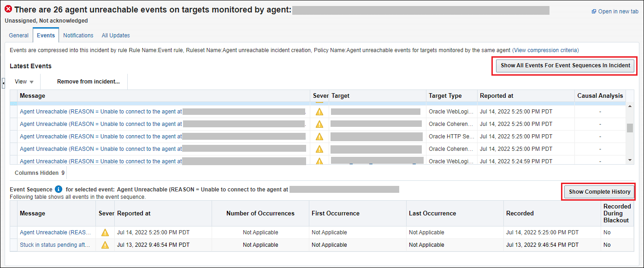This screenshot has height=268, width=644.
Task: Click warning icon for Jul 14 event sequence row
Action: point(105,232)
